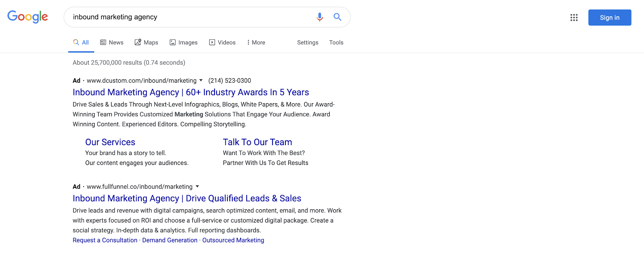Click Outsourced Marketing link
This screenshot has width=644, height=254.
click(x=233, y=240)
